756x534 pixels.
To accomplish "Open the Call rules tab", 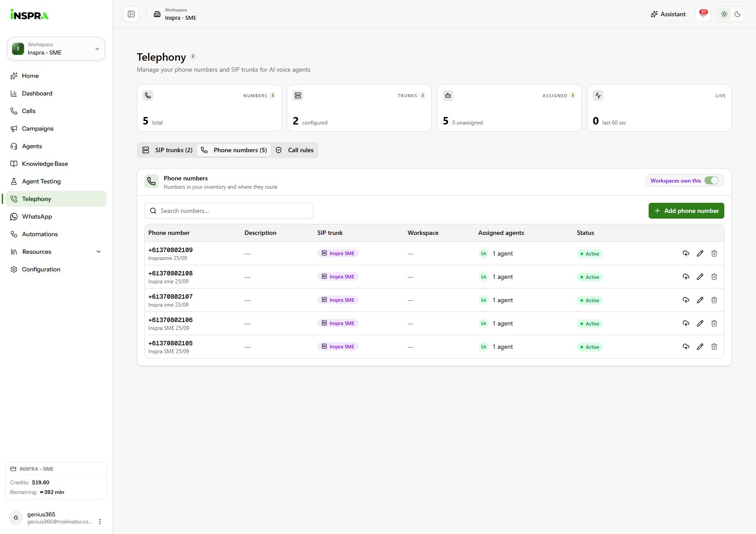I will 294,150.
